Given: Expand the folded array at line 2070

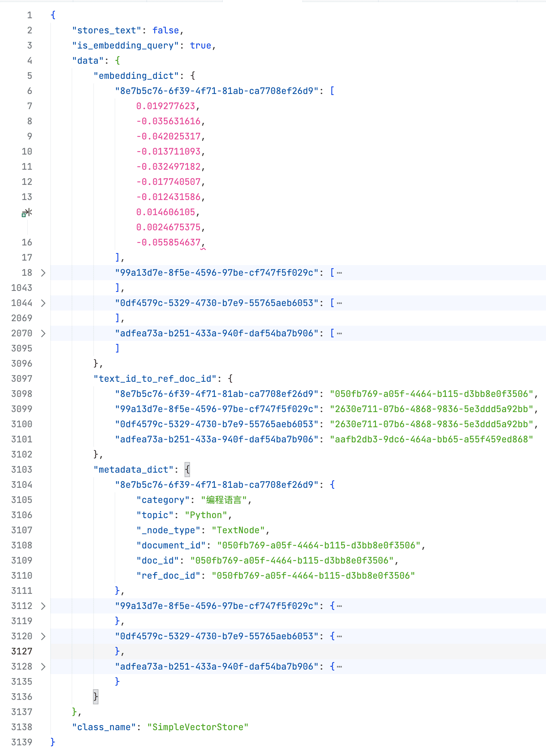Looking at the screenshot, I should pyautogui.click(x=43, y=334).
